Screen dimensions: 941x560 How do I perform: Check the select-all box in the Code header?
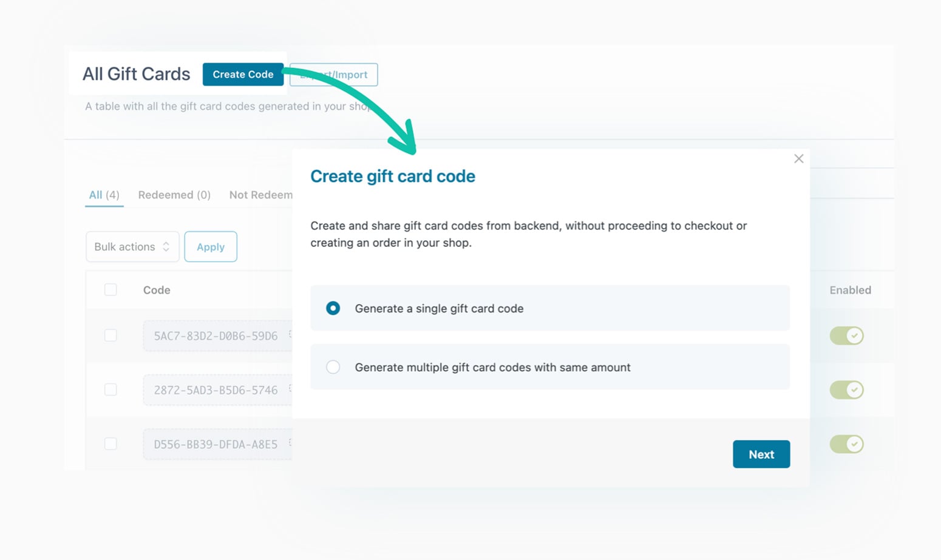click(110, 290)
